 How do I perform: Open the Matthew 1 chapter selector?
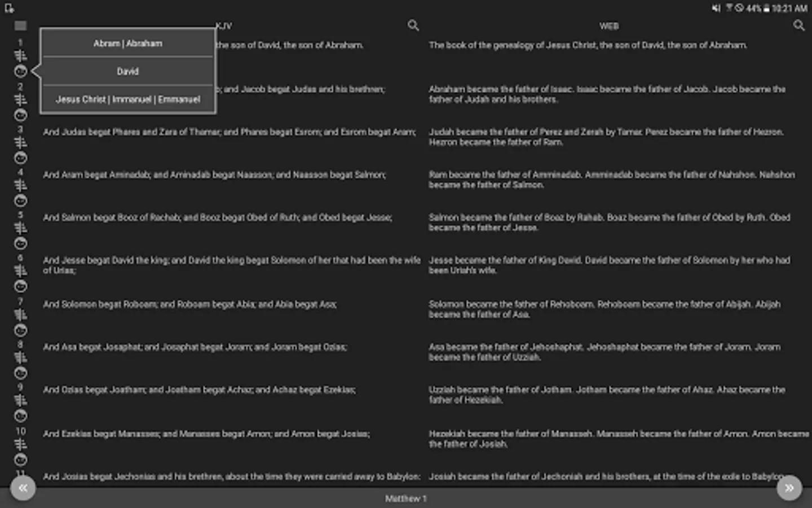point(406,498)
